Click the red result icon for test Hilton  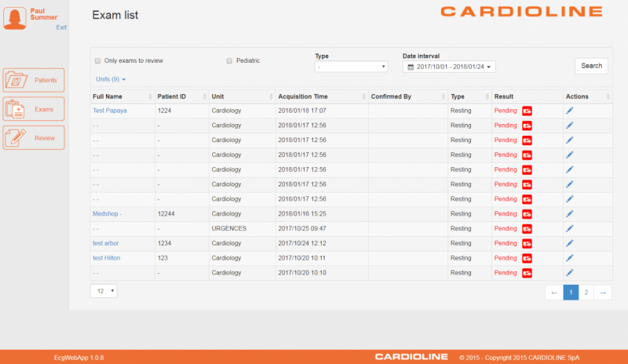click(527, 258)
